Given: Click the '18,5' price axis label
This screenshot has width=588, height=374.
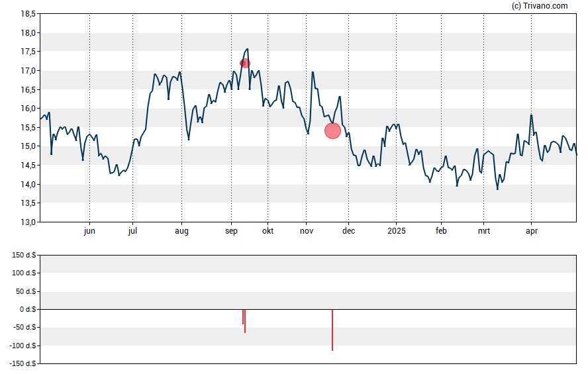Looking at the screenshot, I should click(28, 14).
